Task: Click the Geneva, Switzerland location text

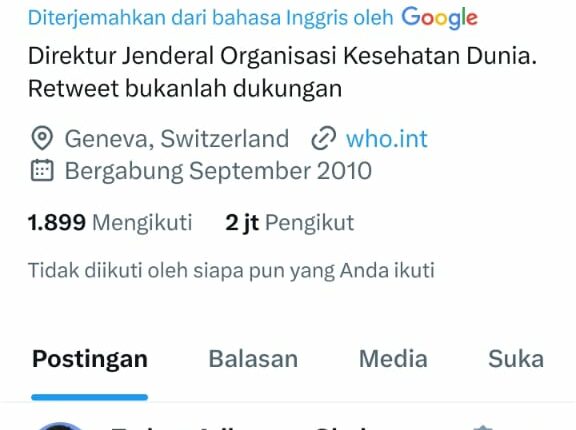Action: click(177, 139)
